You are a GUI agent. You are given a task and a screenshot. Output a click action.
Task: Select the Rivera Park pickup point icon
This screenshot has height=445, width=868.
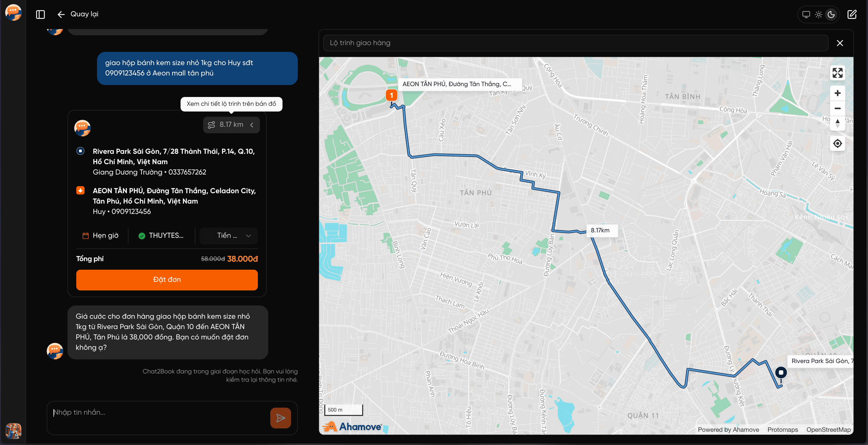coord(80,151)
